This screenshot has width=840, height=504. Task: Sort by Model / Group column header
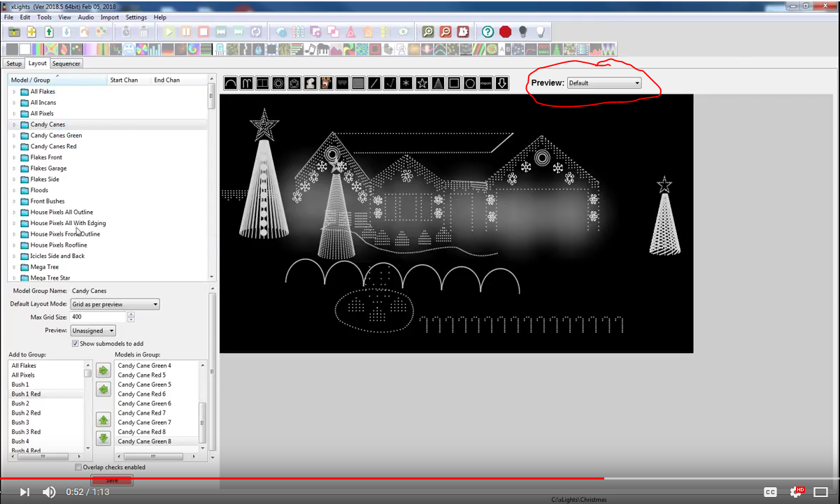57,80
